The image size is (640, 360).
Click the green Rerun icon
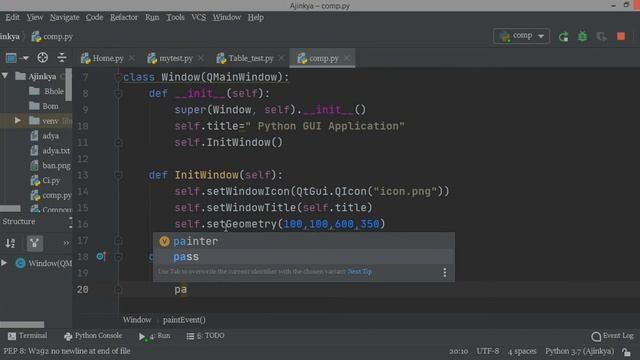563,37
